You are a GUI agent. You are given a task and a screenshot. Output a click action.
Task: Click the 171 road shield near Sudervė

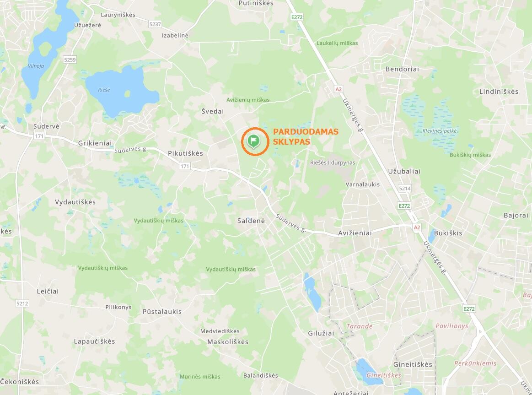point(39,136)
